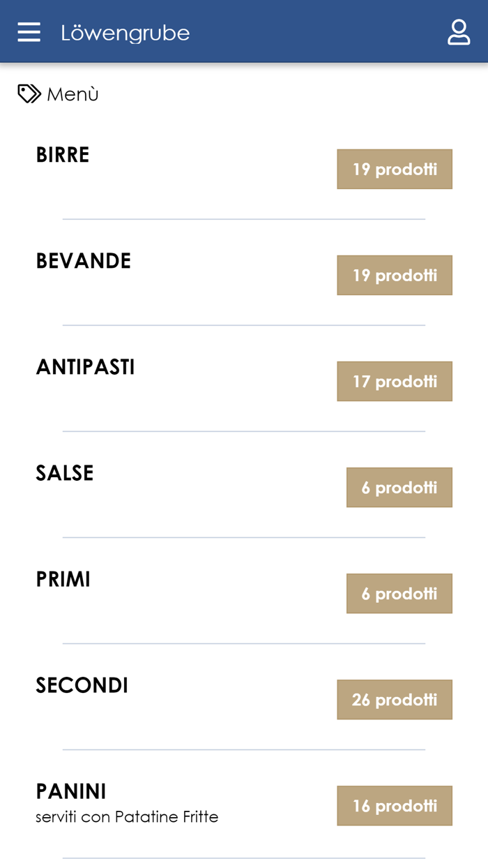The image size is (488, 868).
Task: Click the Menù heading label
Action: point(73,94)
